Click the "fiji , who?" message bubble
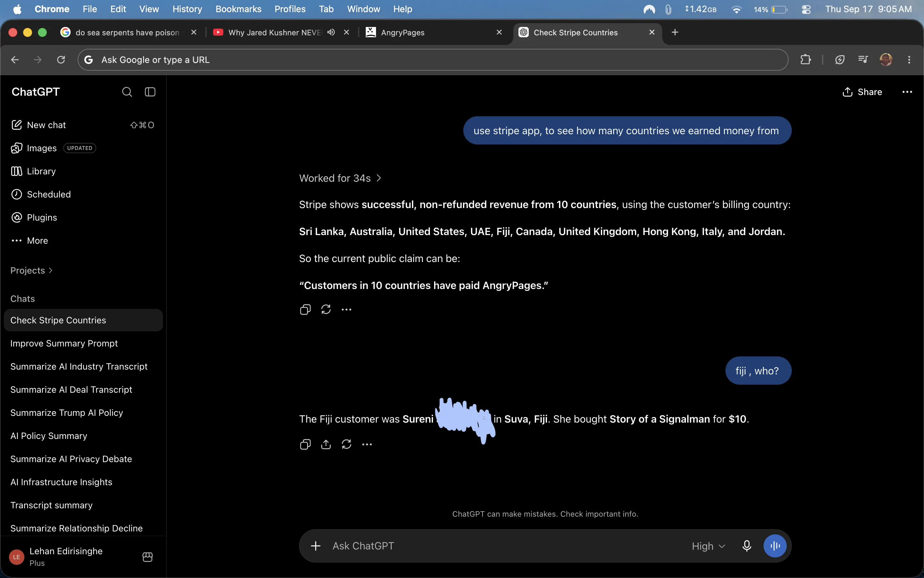This screenshot has width=924, height=578. tap(758, 371)
